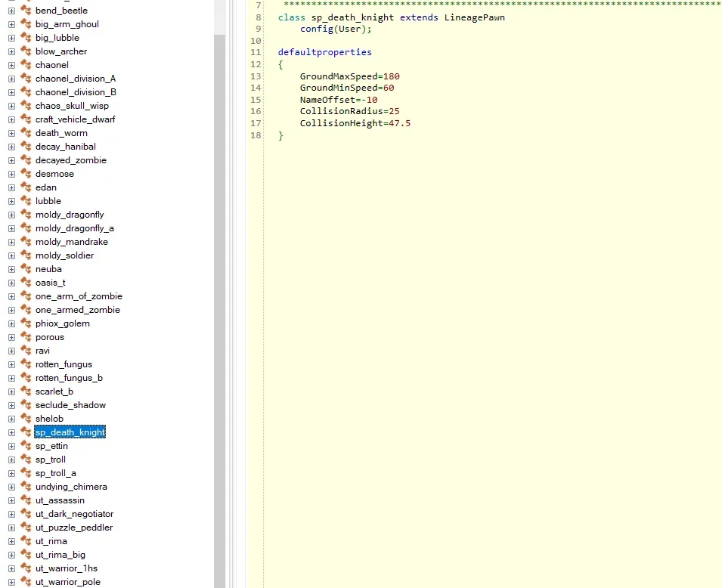Screen dimensions: 722x588
Task: Select ut_puzzle_peddler tree entry
Action: [x=74, y=528]
